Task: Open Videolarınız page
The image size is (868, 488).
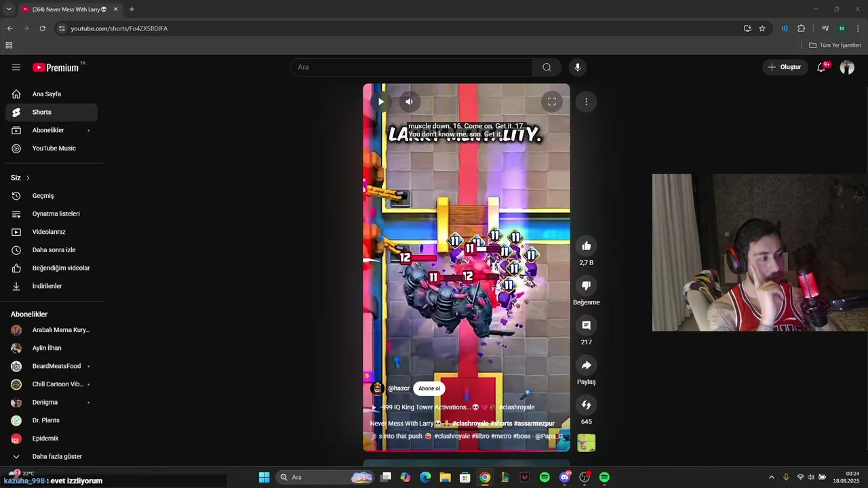Action: coord(52,232)
